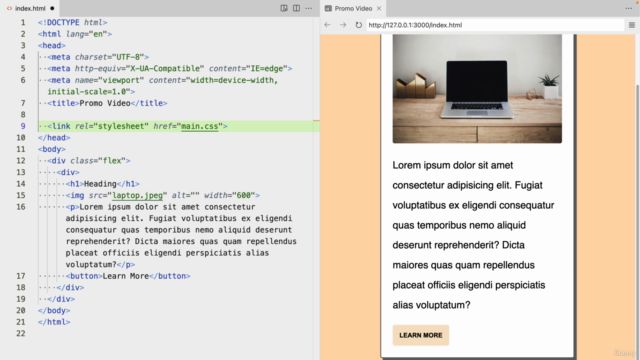Click the laptop image in preview

tap(477, 89)
